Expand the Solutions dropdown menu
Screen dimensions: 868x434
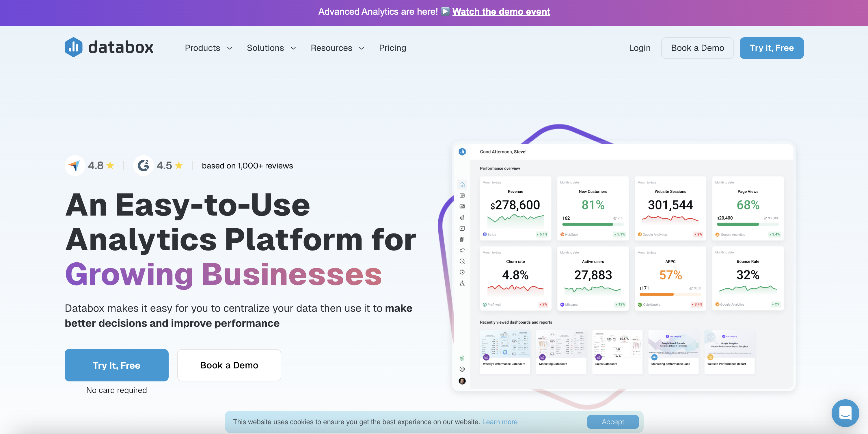271,48
